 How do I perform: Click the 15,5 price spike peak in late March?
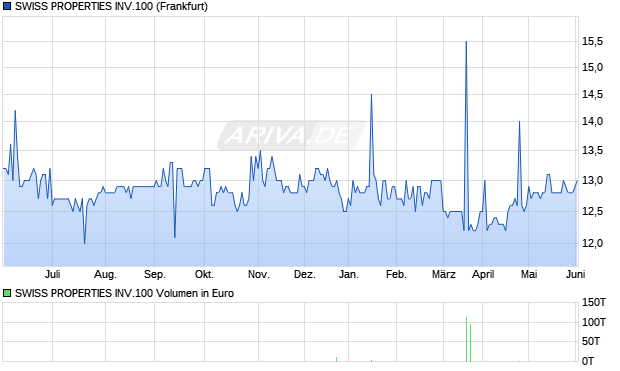466,42
